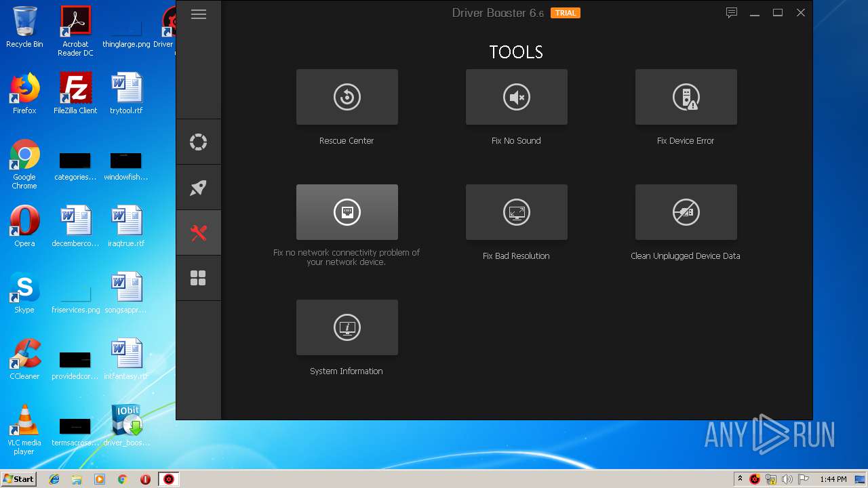868x488 pixels.
Task: Maximize the Driver Booster window
Action: (778, 13)
